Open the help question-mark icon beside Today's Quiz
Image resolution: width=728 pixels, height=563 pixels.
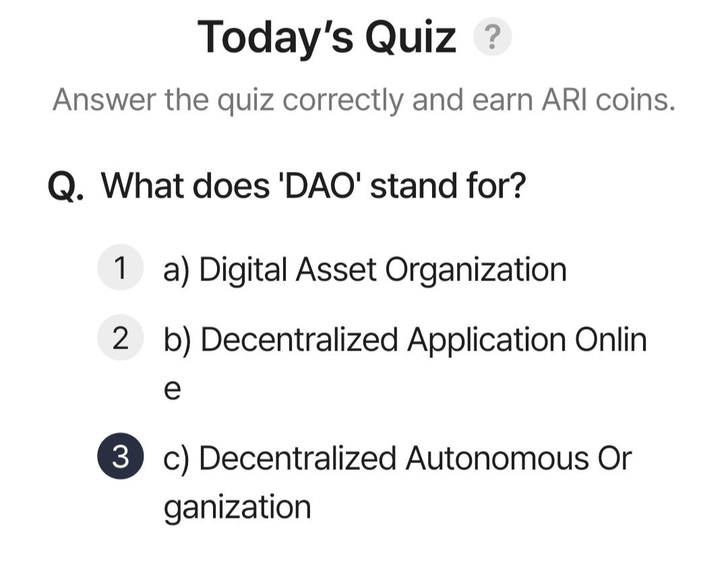[x=492, y=36]
